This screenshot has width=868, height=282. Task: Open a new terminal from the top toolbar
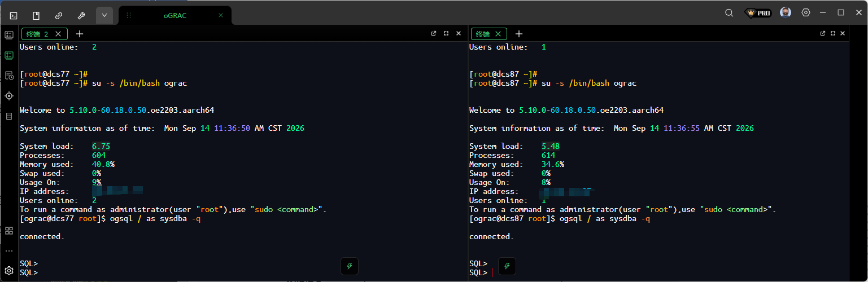click(14, 15)
